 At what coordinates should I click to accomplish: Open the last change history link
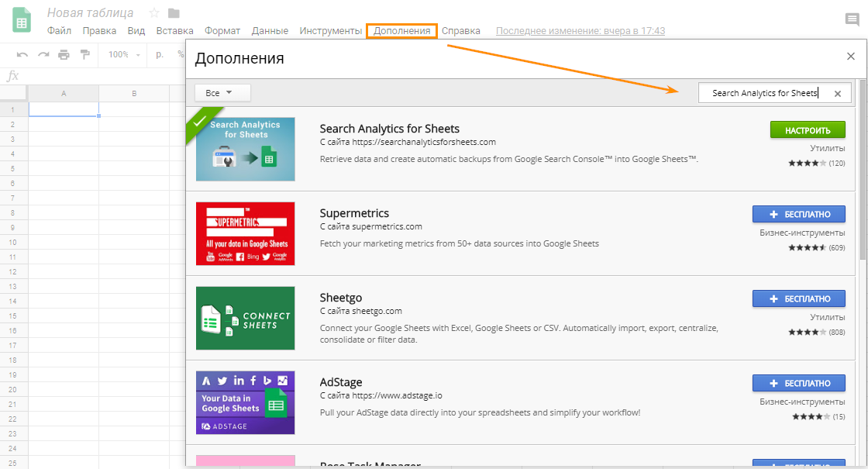click(x=580, y=31)
